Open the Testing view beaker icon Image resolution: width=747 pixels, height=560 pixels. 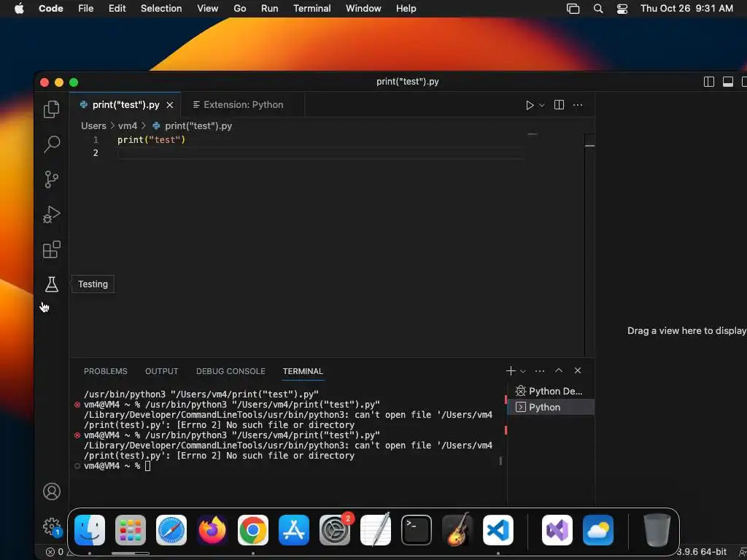(x=52, y=284)
